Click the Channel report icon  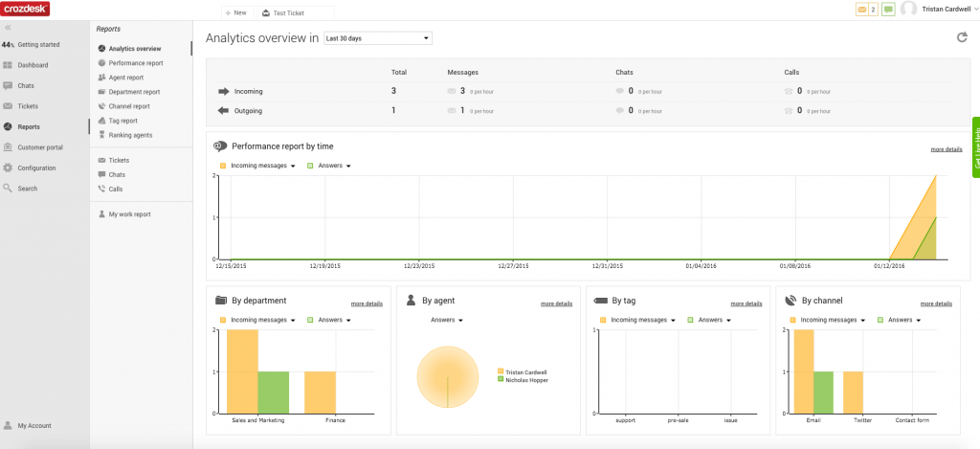tap(101, 106)
